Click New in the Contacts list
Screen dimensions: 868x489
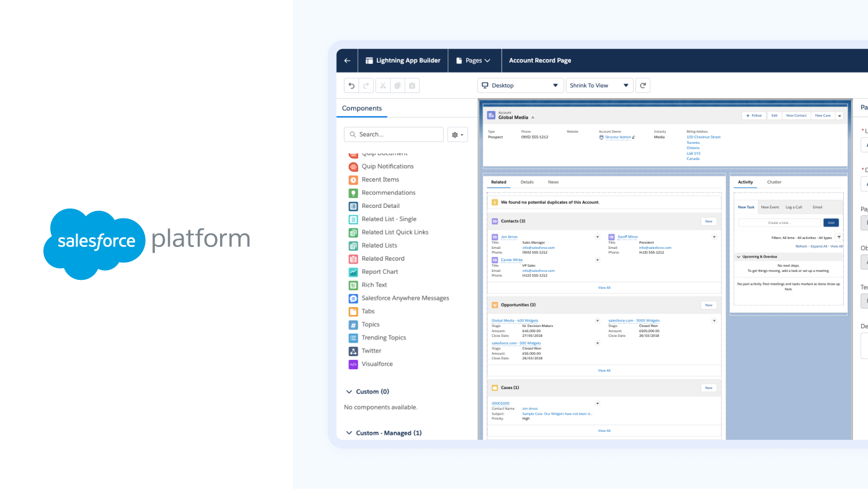[x=709, y=222]
